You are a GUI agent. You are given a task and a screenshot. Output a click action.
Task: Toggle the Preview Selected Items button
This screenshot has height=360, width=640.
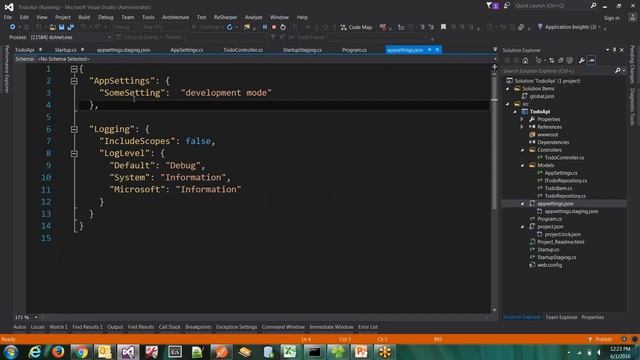[x=591, y=60]
